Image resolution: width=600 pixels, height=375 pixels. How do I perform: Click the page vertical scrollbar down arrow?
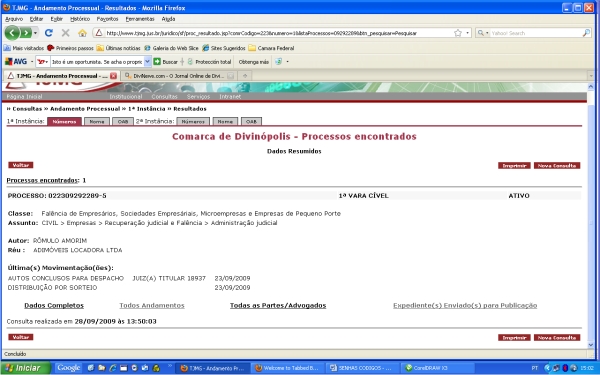[x=590, y=345]
